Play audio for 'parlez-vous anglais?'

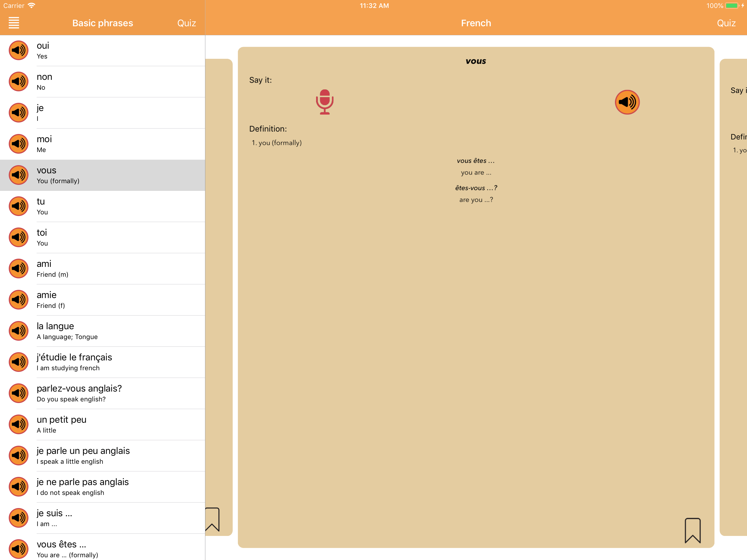19,393
